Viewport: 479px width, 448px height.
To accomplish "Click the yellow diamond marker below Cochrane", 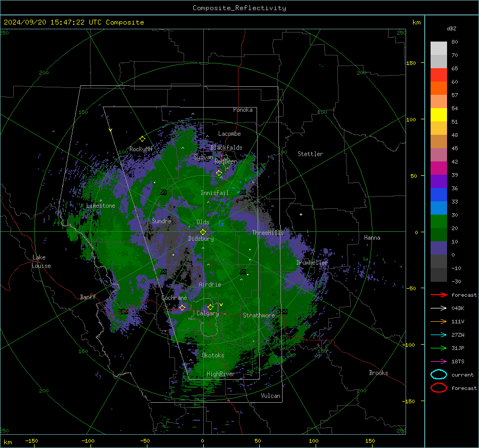I will tap(182, 308).
